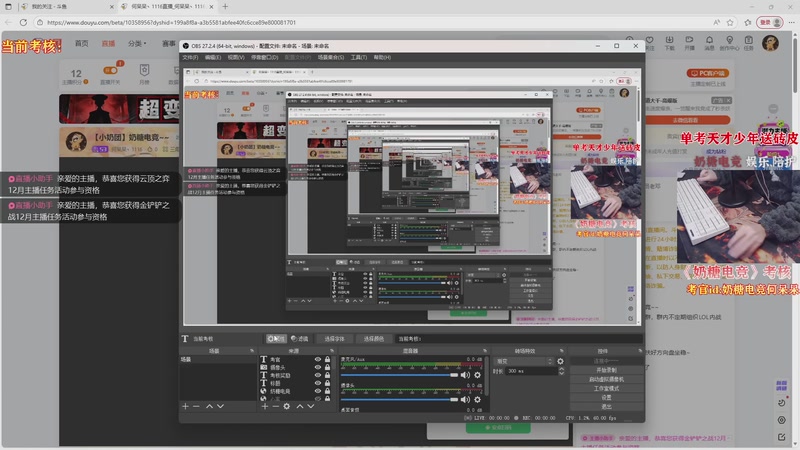Click 开始录制 button in OBS controls
Viewport: 800px width, 450px height.
click(x=606, y=370)
